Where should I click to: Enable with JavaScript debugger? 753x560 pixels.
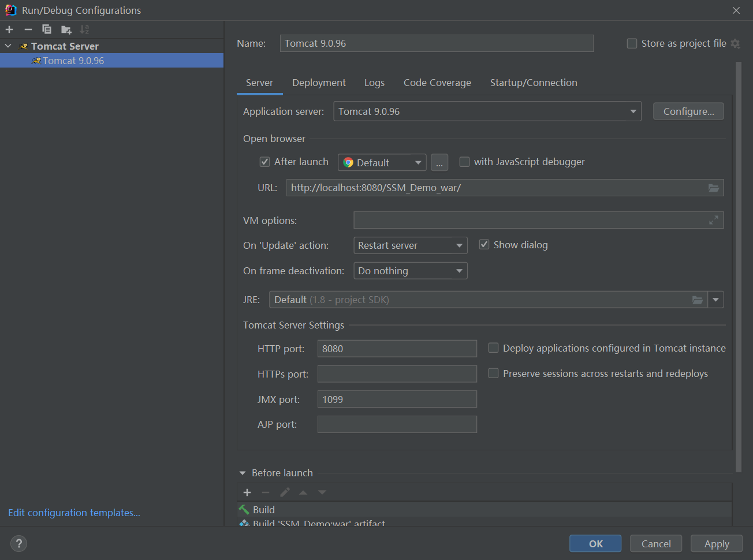pos(464,162)
